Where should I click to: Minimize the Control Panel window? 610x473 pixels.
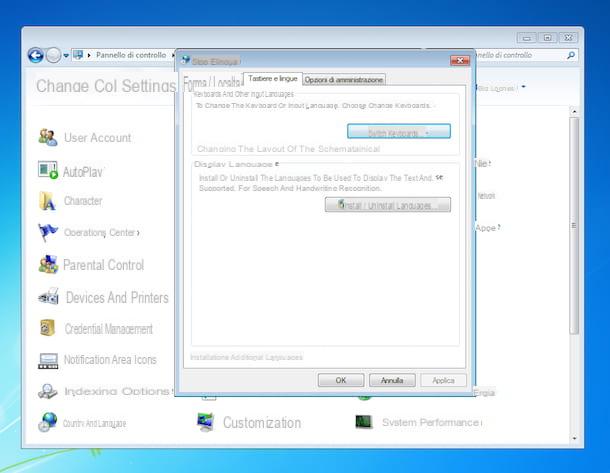point(527,37)
